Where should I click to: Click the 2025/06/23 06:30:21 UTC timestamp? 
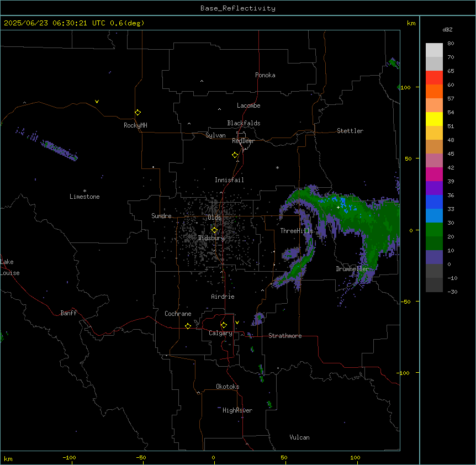55,23
